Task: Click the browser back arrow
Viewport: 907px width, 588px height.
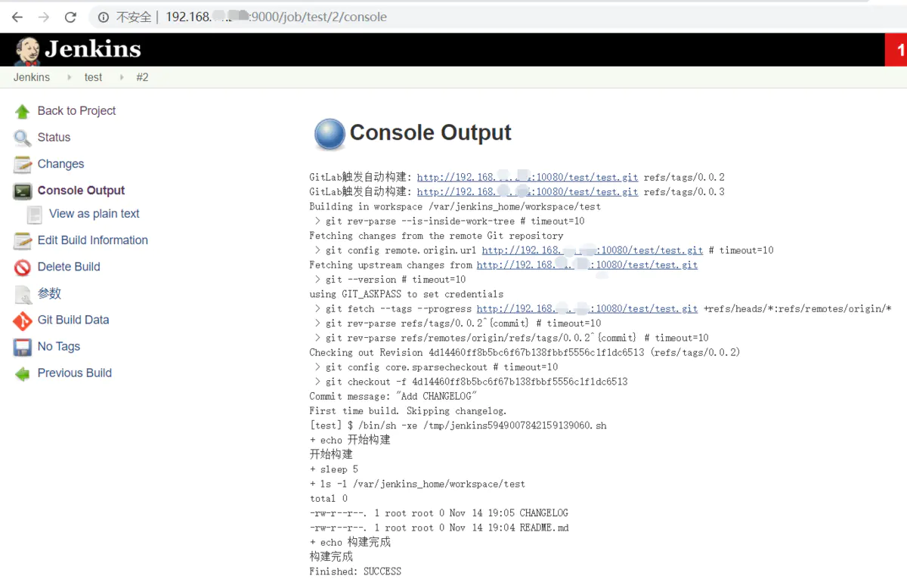Action: pos(17,17)
